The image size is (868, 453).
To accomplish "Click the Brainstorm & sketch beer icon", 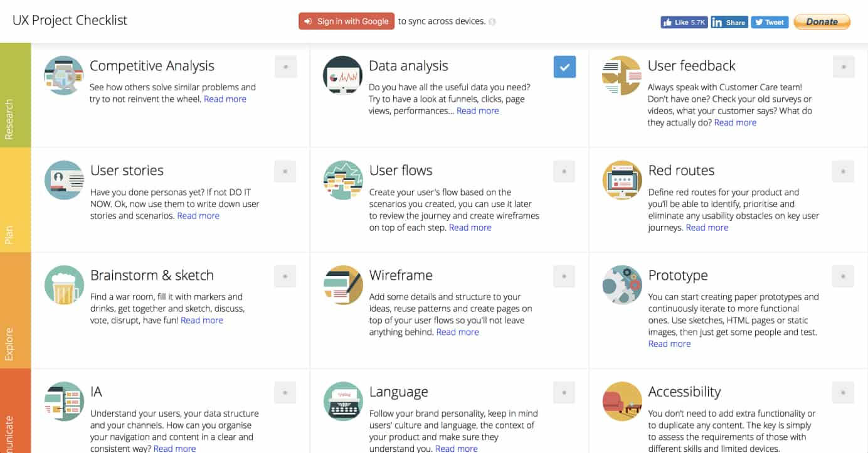I will [x=64, y=285].
